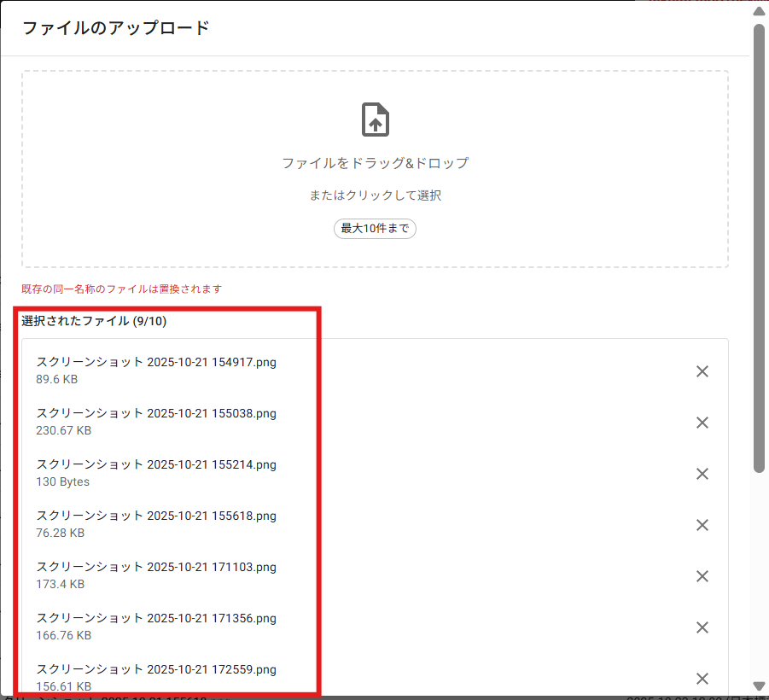Select file name スクリーンショット 2025-10-21 171103.png

tap(156, 567)
